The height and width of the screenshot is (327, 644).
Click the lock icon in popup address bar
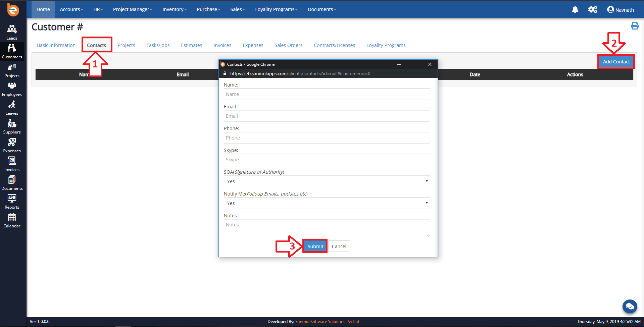(x=225, y=73)
